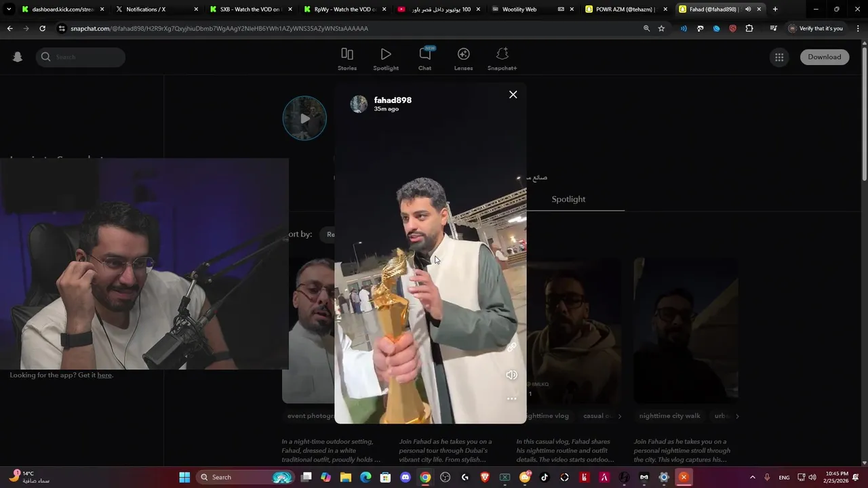
Task: Copy the story link via chain icon
Action: 512,347
